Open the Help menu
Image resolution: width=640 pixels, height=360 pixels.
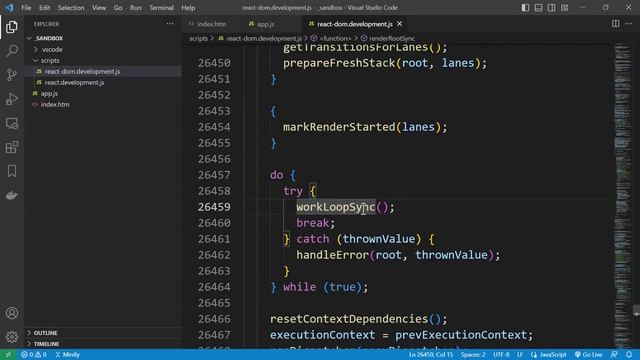click(x=188, y=8)
